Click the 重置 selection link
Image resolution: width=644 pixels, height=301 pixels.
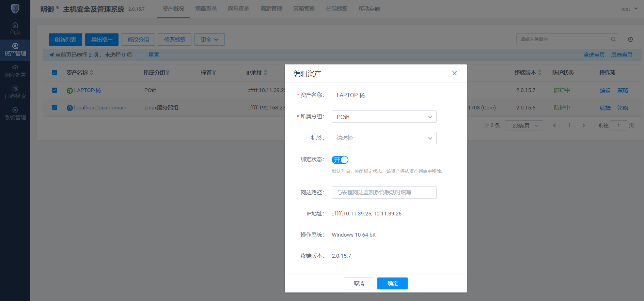[154, 55]
